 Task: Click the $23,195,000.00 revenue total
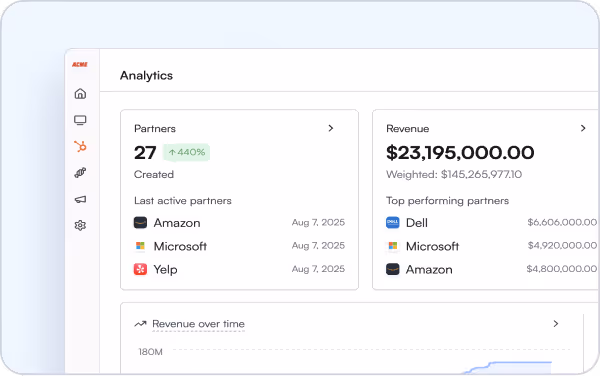(460, 153)
